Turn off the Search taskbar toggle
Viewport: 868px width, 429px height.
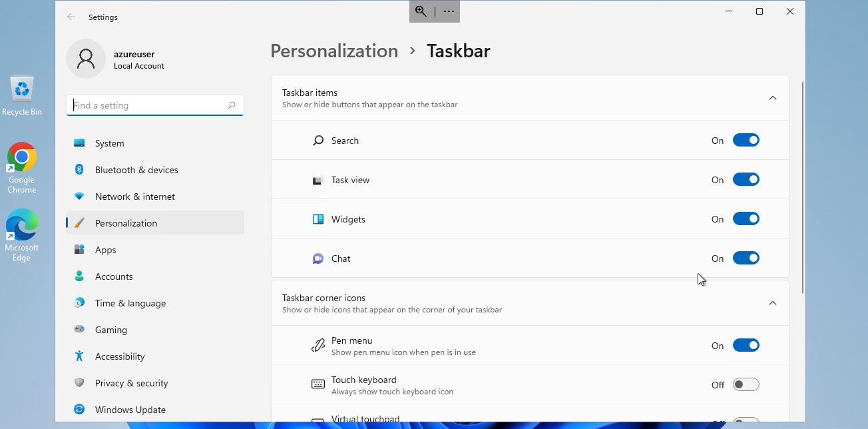746,140
